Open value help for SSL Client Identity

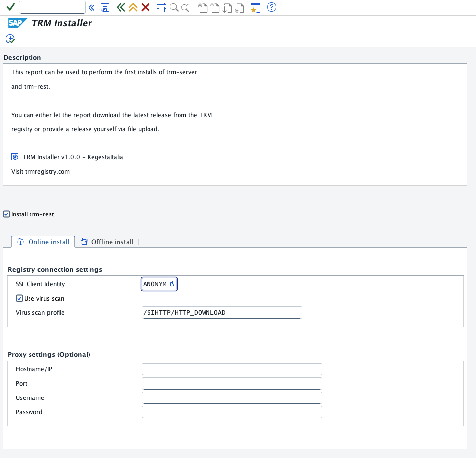(173, 284)
